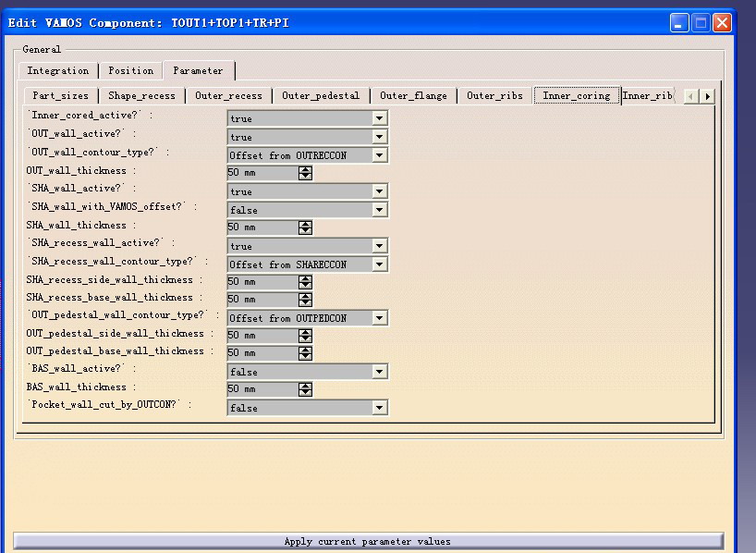Select the Inner_coring sub-tab

point(576,95)
